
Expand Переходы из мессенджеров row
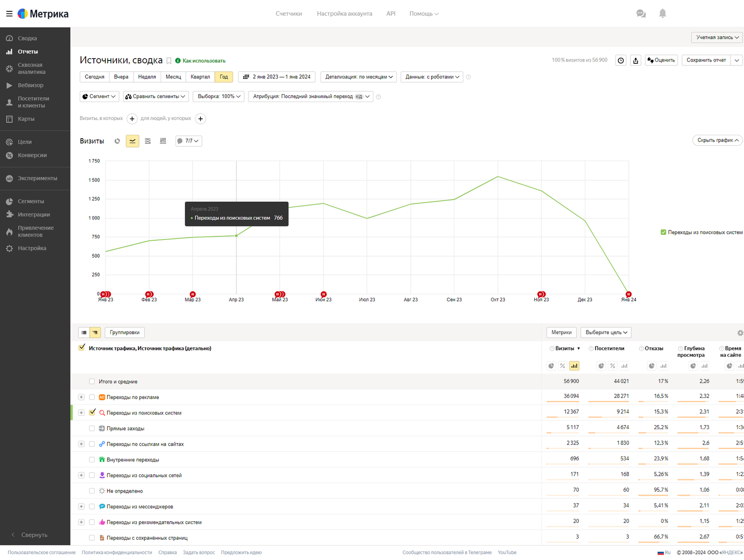(81, 506)
